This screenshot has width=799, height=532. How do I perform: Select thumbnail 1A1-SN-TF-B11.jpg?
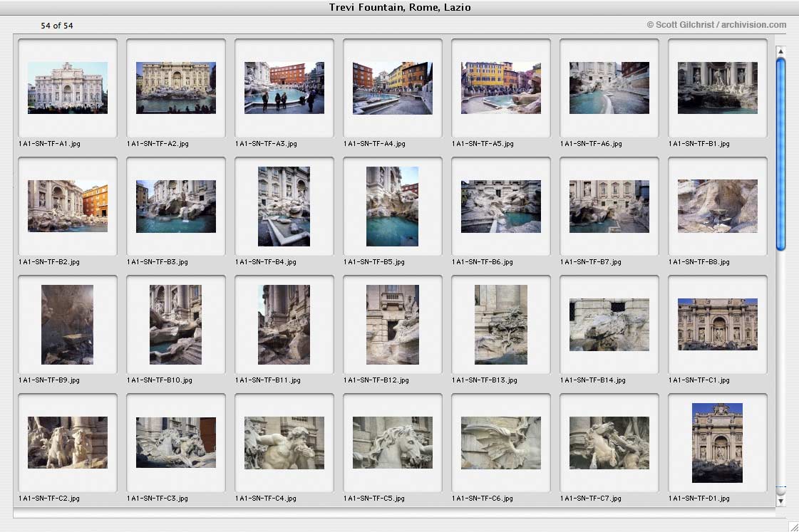tap(284, 325)
